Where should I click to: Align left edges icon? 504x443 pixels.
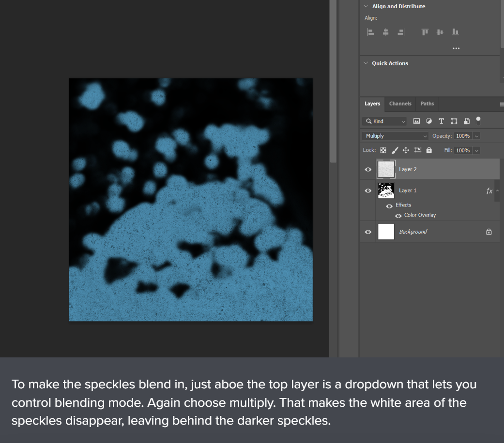tap(370, 32)
